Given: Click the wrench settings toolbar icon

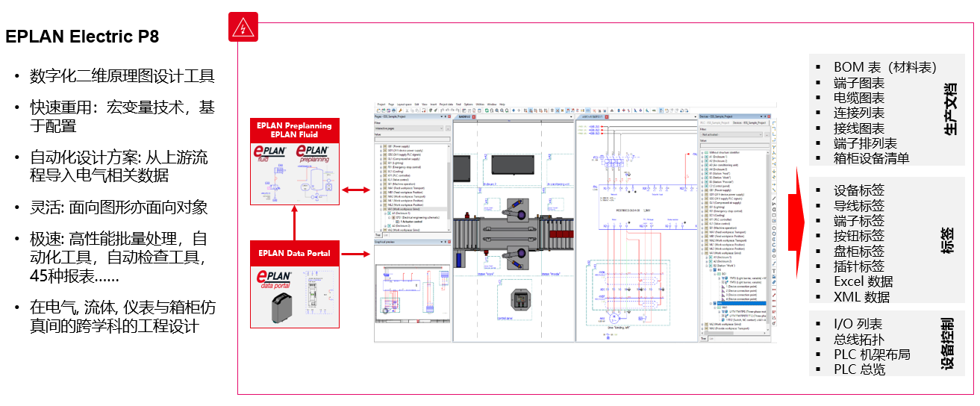Looking at the screenshot, I should (x=401, y=110).
